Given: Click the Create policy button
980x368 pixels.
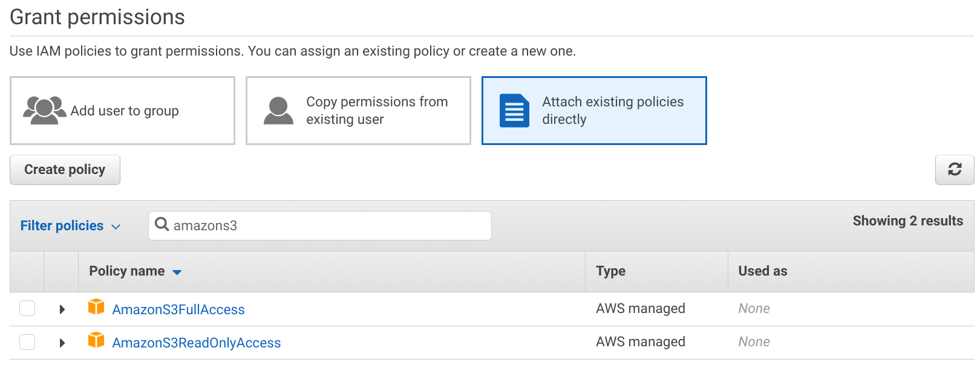Looking at the screenshot, I should (x=65, y=170).
